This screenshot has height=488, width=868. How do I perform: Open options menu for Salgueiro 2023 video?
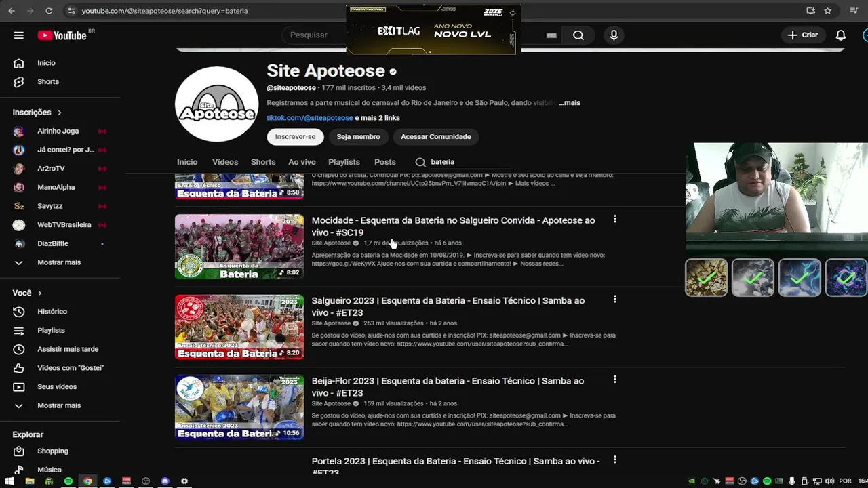pos(615,300)
